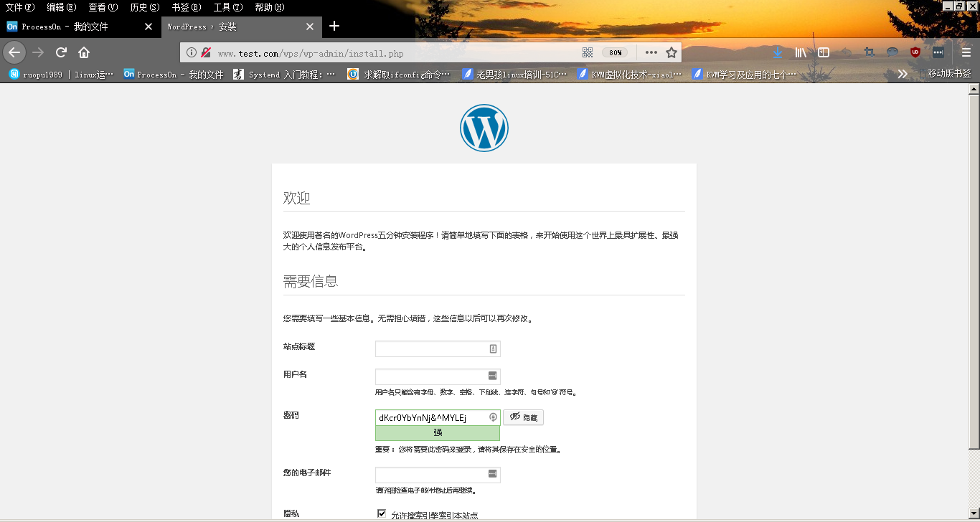
Task: Open the 文件 menu
Action: coord(19,7)
